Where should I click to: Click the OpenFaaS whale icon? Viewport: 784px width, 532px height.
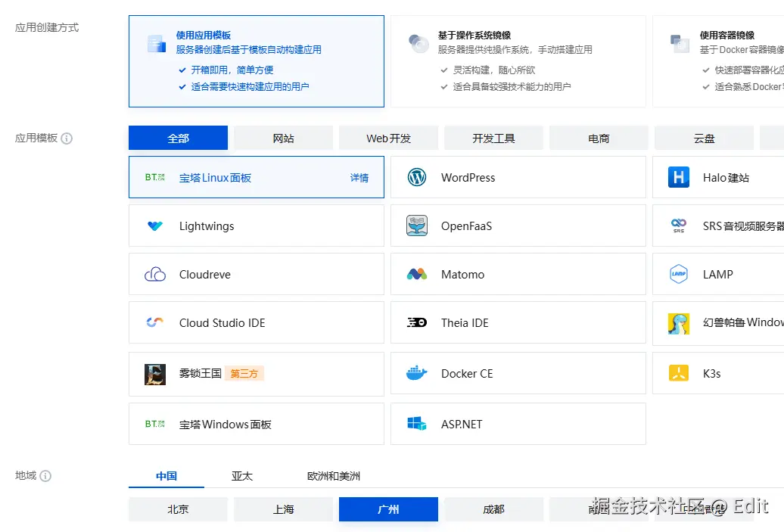(417, 226)
